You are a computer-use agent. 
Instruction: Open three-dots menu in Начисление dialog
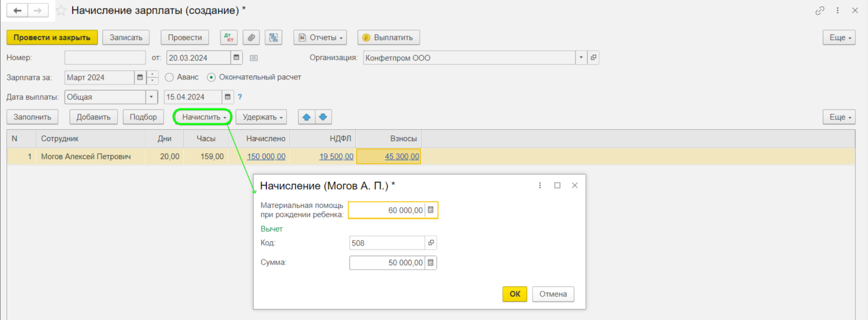pos(540,186)
